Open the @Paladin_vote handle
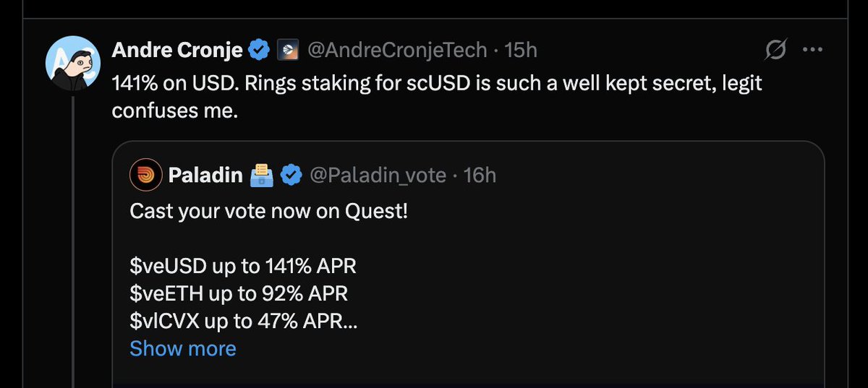 (377, 175)
